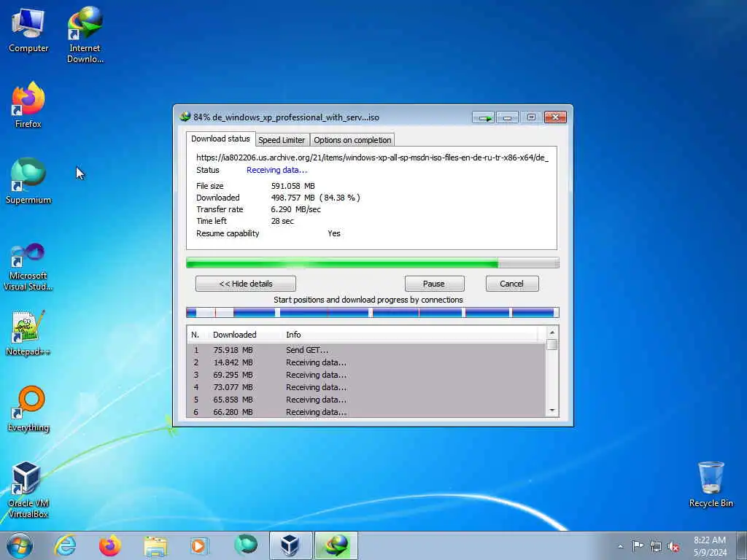
Task: Click the archive.org download URL text
Action: (372, 157)
